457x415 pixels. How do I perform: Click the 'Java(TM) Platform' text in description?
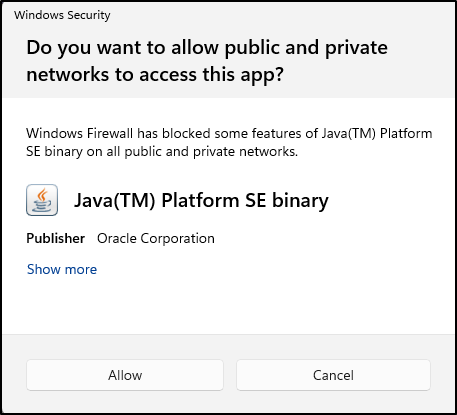[x=377, y=134]
